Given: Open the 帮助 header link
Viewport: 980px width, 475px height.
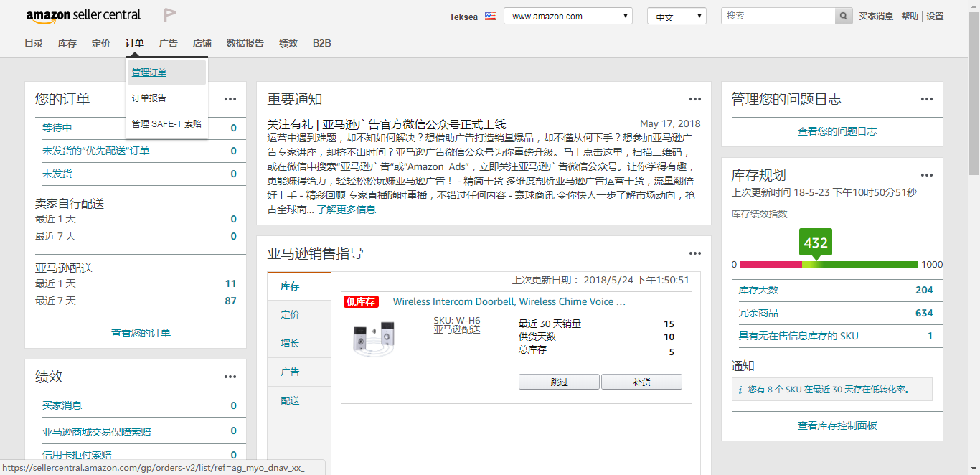Looking at the screenshot, I should (x=910, y=16).
